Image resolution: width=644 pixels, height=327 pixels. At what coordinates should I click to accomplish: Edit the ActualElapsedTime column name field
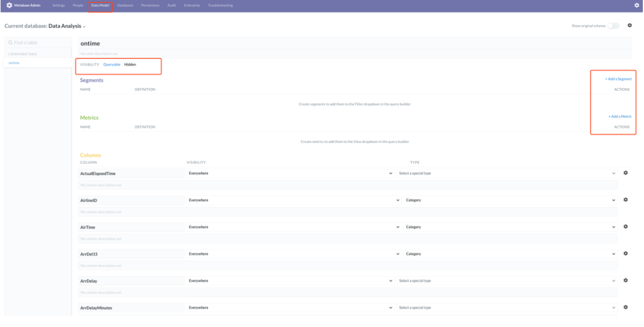point(131,173)
